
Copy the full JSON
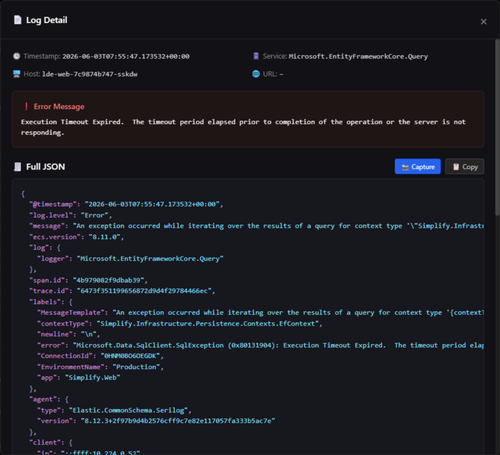(x=465, y=167)
